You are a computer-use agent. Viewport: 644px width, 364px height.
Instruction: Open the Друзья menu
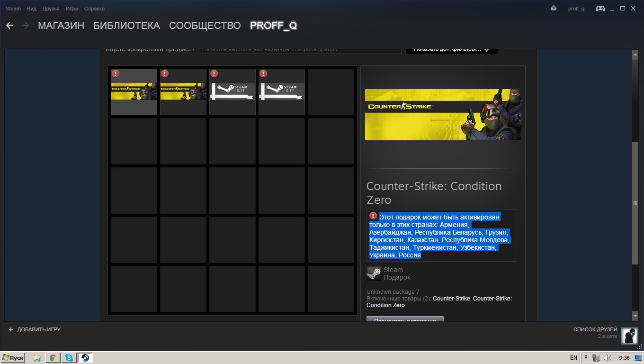click(x=51, y=9)
